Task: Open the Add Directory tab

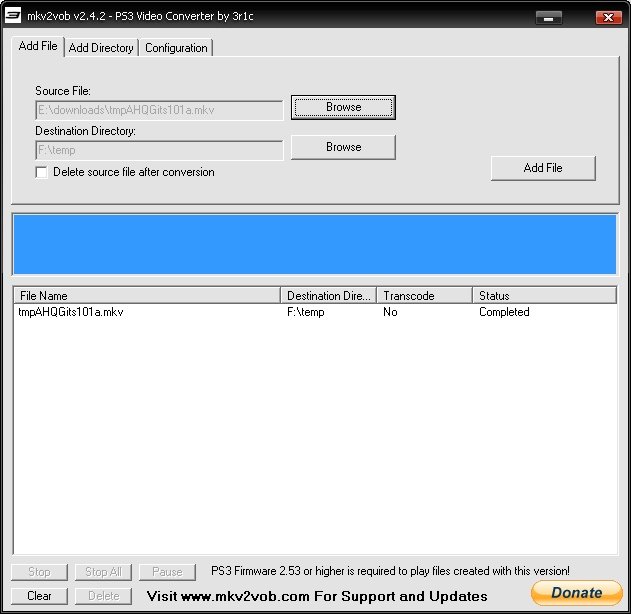Action: pos(101,48)
